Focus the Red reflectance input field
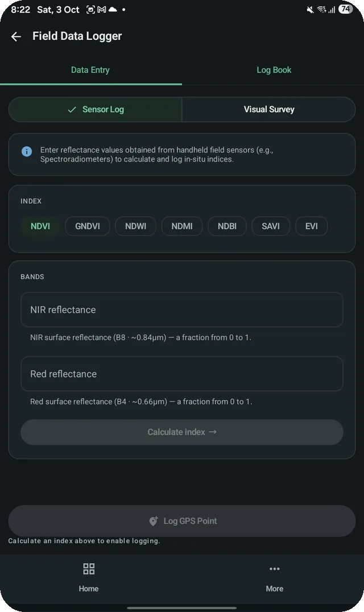 pyautogui.click(x=182, y=374)
